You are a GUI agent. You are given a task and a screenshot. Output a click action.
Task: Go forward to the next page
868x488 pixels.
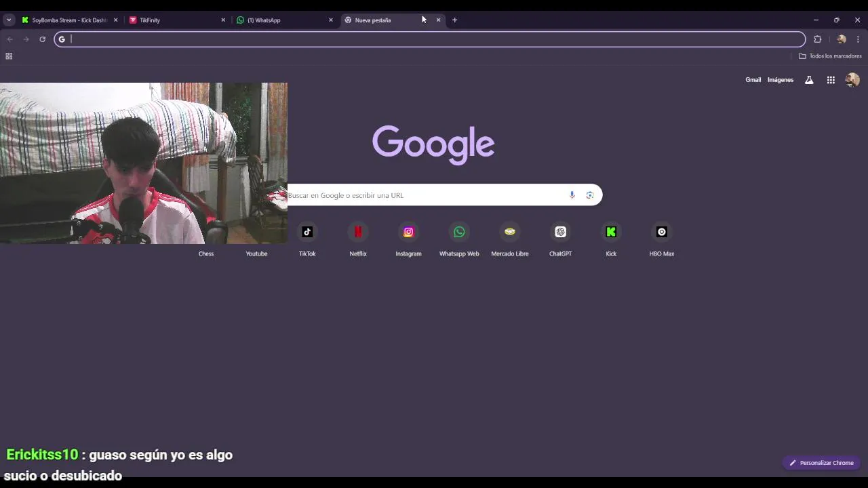click(x=26, y=39)
